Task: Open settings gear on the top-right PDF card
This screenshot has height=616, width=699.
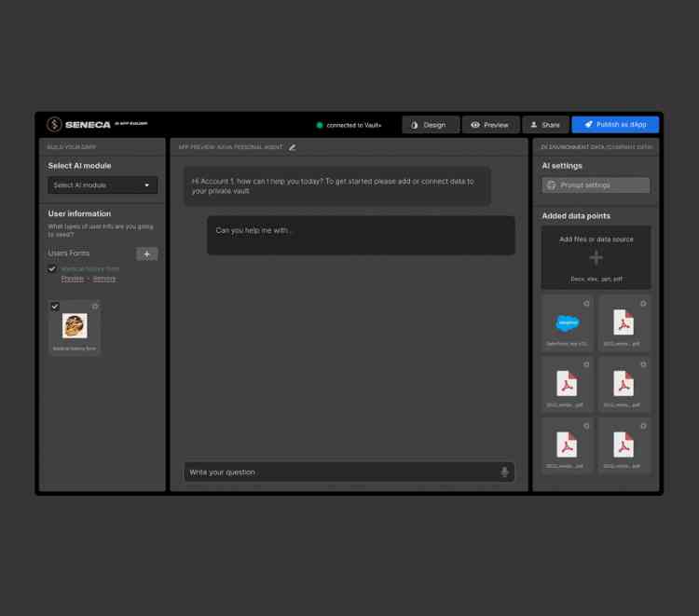Action: point(643,304)
